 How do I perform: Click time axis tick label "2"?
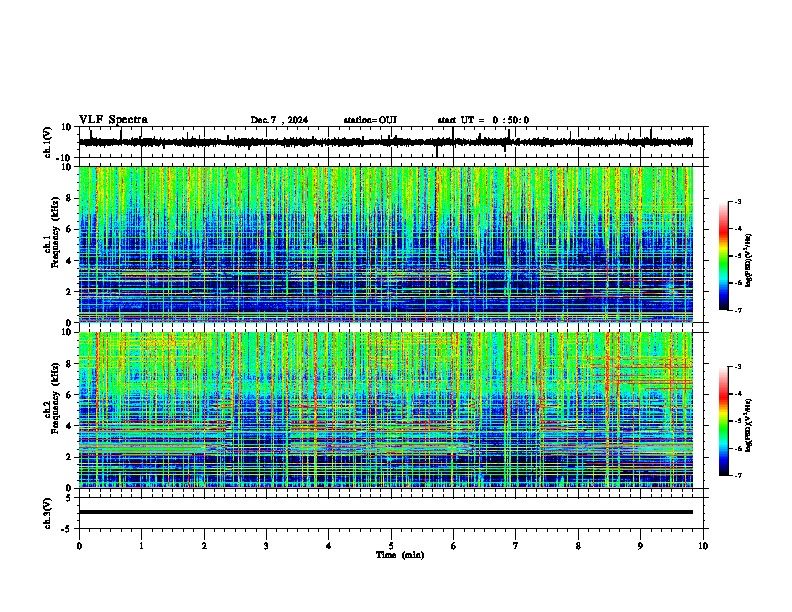204,546
